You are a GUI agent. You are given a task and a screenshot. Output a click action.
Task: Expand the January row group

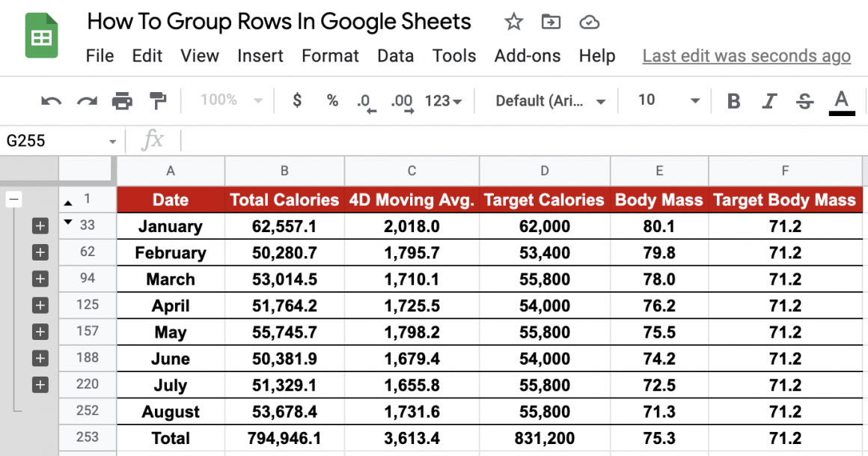(x=40, y=225)
